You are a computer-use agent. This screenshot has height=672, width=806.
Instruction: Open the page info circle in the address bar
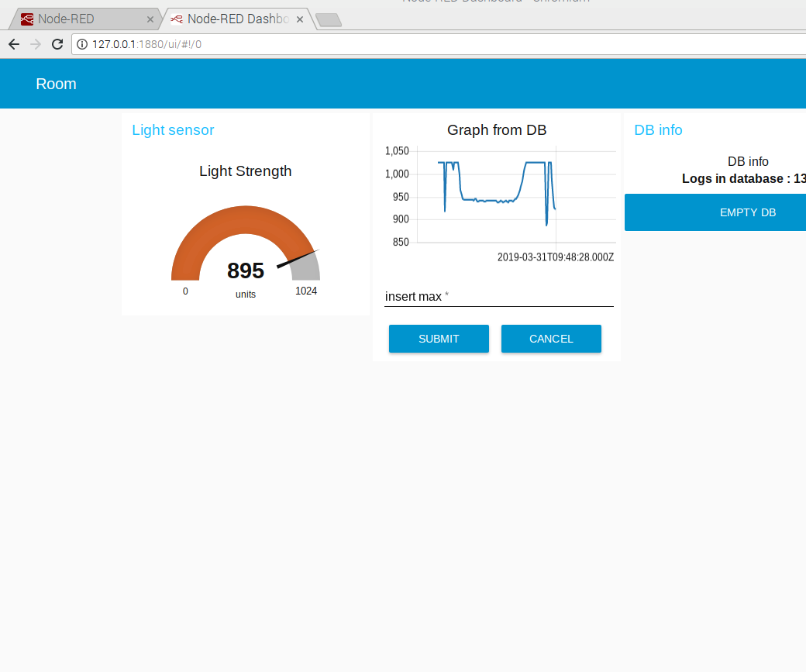(81, 44)
